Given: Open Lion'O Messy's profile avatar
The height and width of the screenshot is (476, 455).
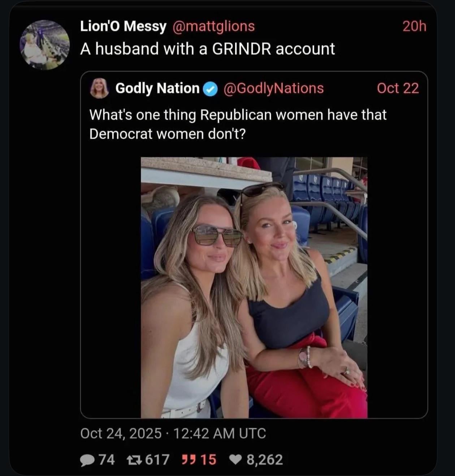Looking at the screenshot, I should click(44, 45).
